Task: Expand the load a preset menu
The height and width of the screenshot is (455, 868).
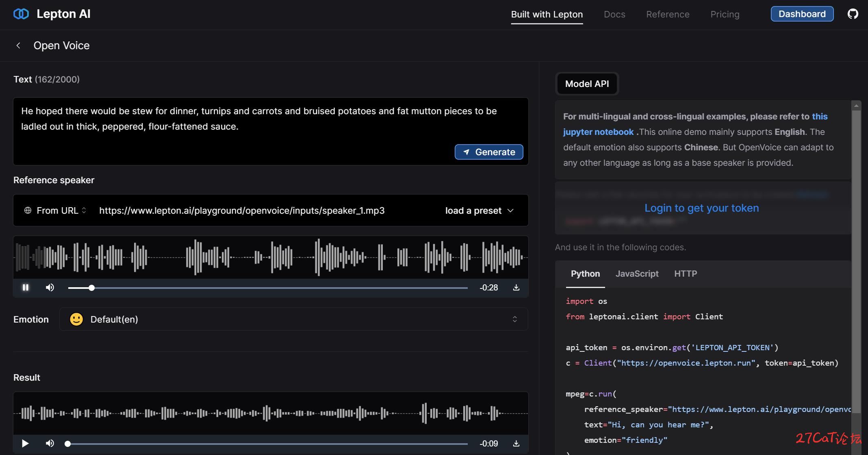Action: [x=480, y=210]
